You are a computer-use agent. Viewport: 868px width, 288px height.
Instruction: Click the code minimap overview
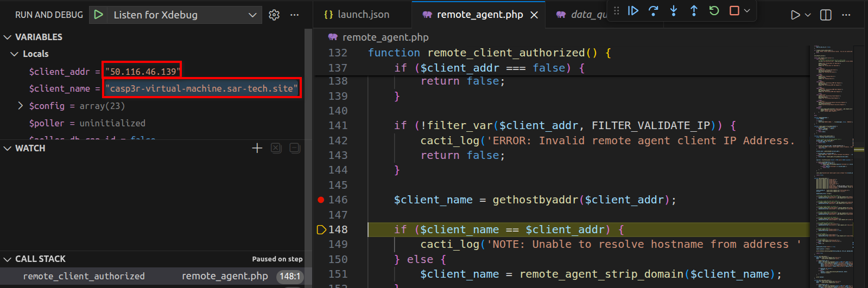[833, 163]
